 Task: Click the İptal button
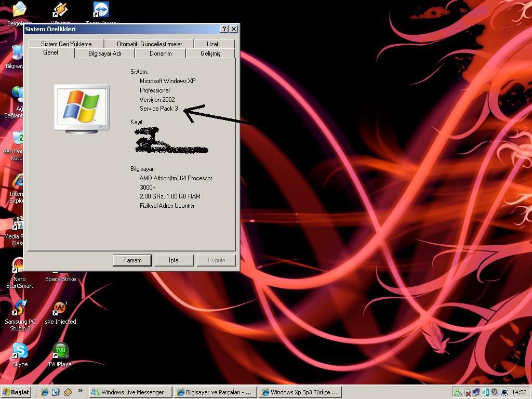click(x=174, y=260)
